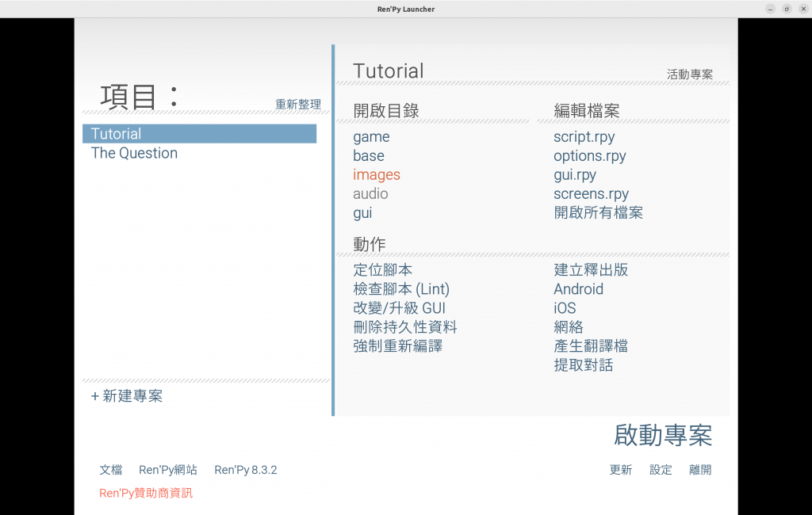Minimize the Ren'Py Launcher window
The width and height of the screenshot is (812, 515).
point(770,9)
